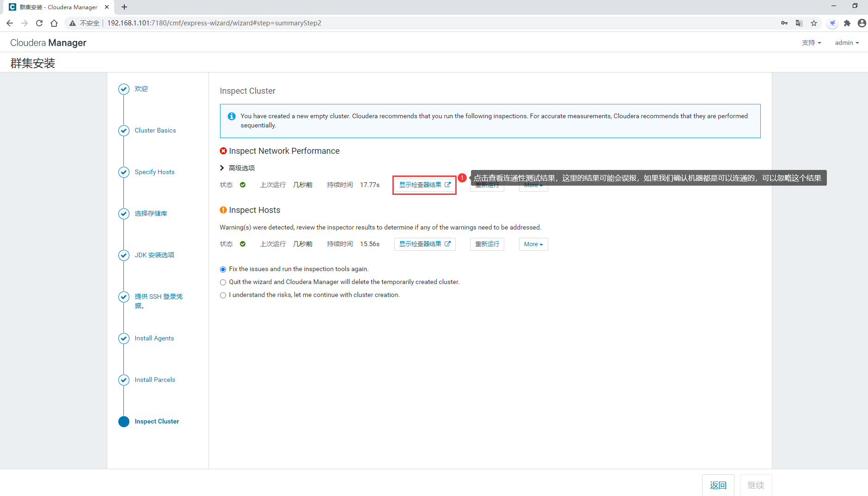Click the orange warning icon for Inspect Hosts
The height and width of the screenshot is (496, 868).
coord(223,210)
